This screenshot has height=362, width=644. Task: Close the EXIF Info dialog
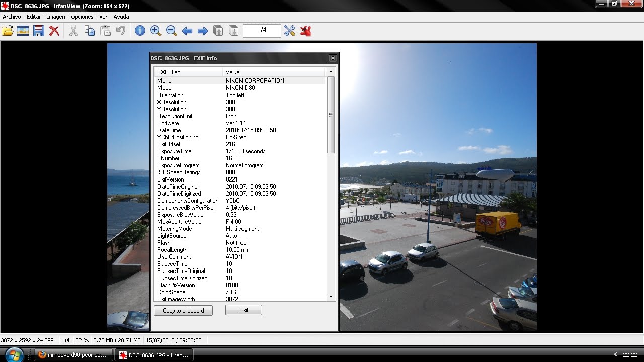tap(333, 58)
